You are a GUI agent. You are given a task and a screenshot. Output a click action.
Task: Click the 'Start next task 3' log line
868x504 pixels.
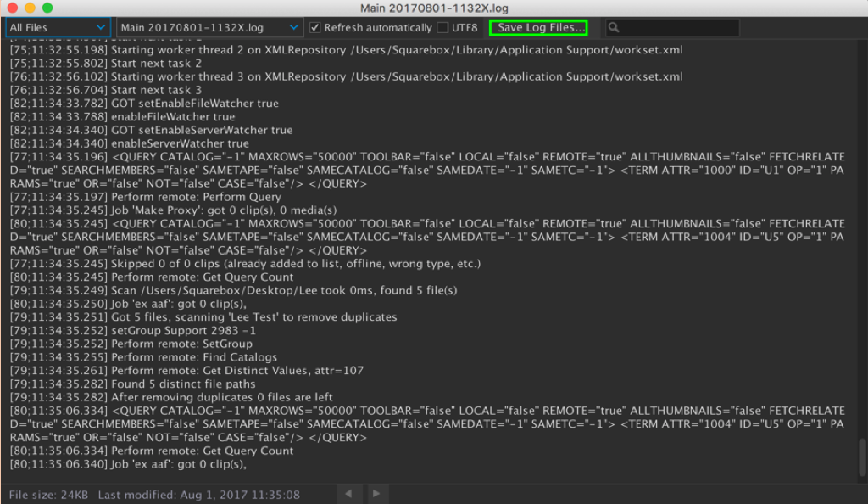point(155,90)
